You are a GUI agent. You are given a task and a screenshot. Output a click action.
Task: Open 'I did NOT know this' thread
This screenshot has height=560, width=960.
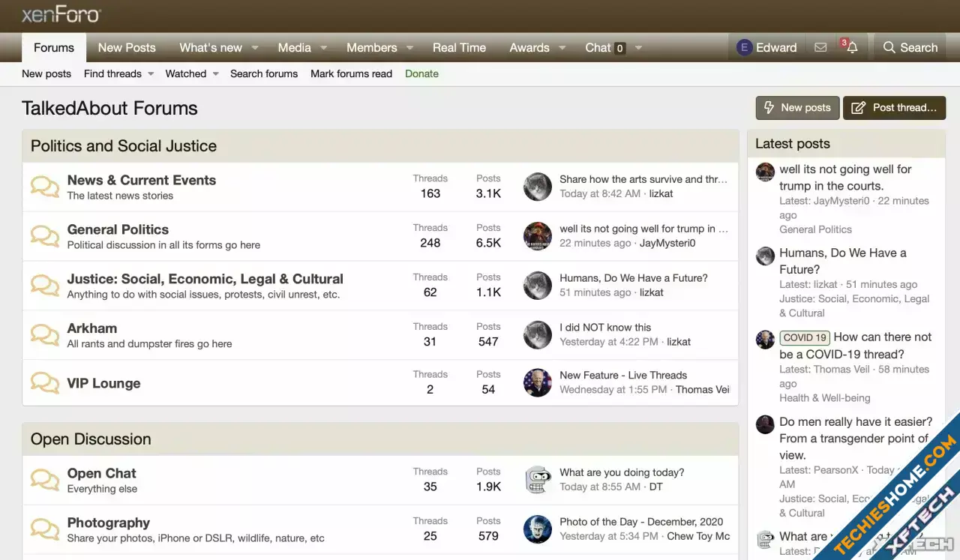point(605,328)
